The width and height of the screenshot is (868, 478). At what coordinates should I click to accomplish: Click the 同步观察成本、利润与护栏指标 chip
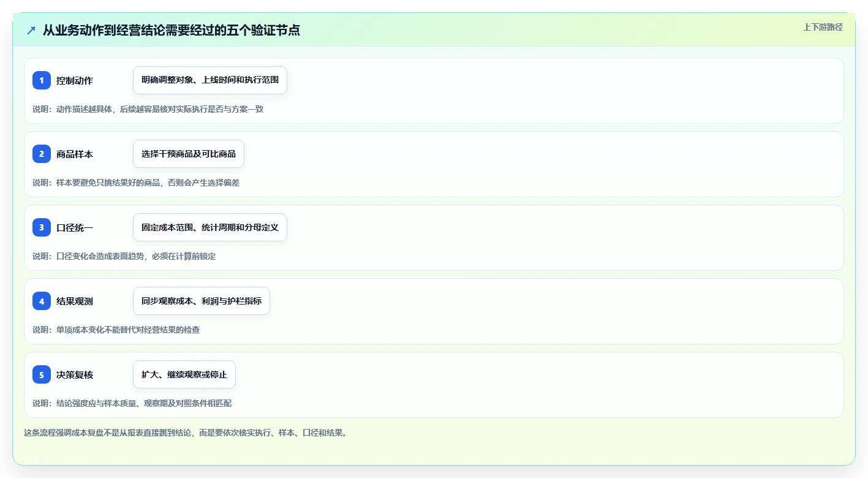tap(202, 301)
